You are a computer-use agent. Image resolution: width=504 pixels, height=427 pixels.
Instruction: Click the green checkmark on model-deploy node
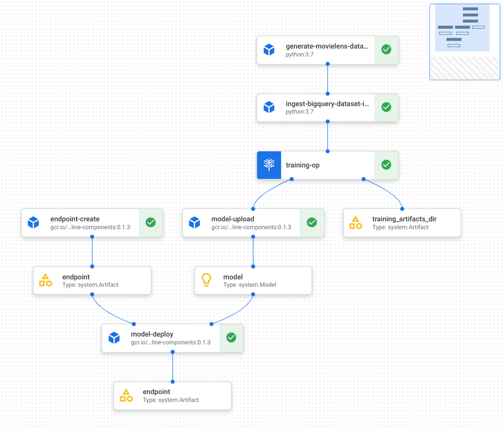click(231, 337)
